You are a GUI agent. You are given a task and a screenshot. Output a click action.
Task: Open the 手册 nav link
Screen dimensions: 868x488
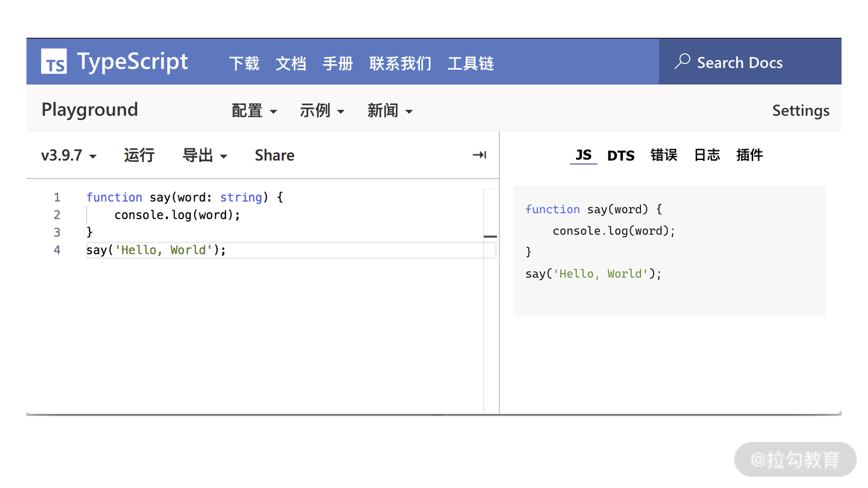pos(338,63)
